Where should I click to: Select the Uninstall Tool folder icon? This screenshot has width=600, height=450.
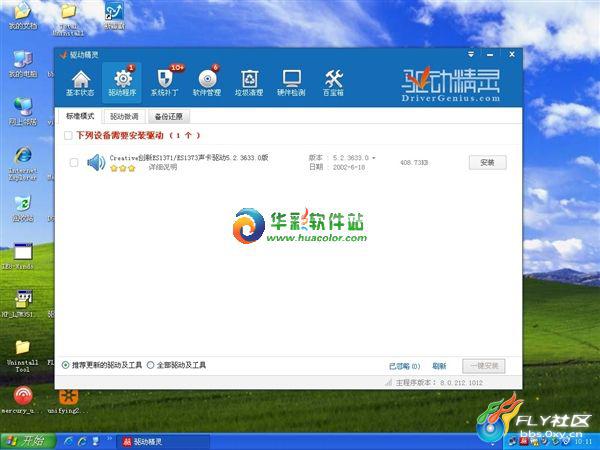[23, 356]
